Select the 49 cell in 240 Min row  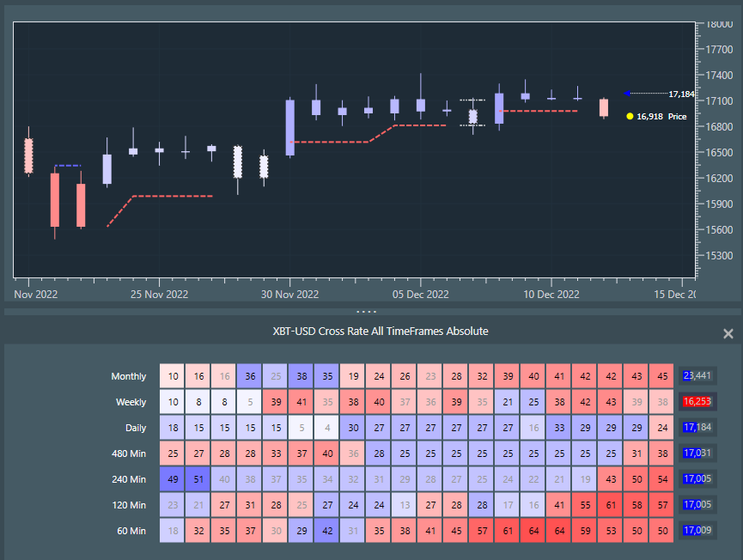173,479
